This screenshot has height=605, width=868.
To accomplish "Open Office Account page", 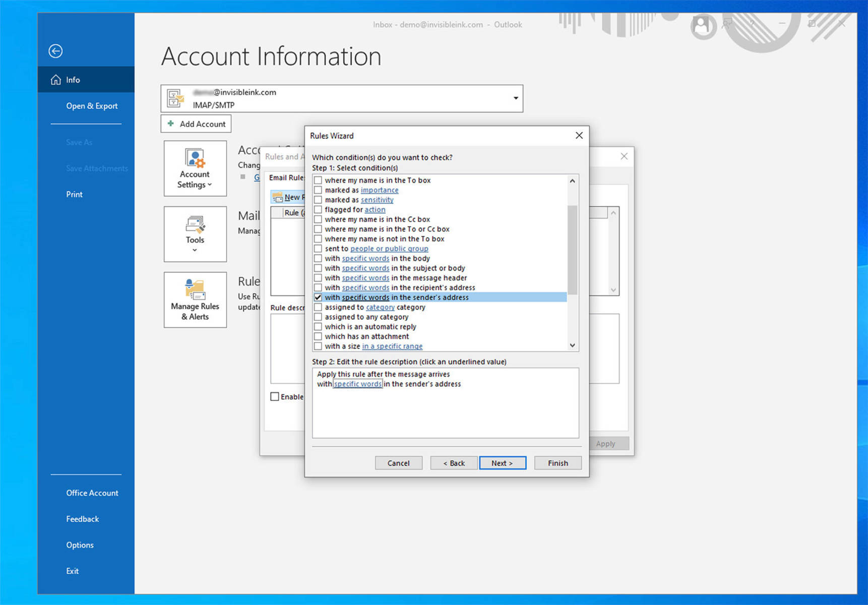I will (x=92, y=493).
